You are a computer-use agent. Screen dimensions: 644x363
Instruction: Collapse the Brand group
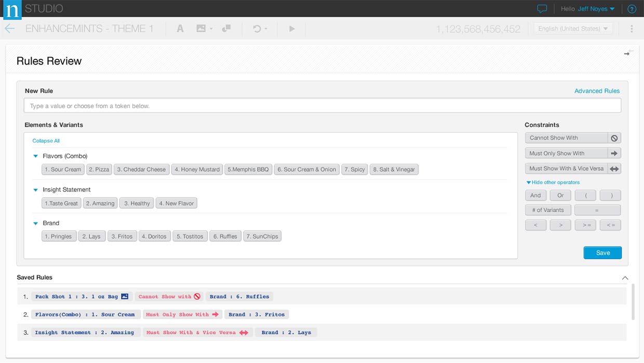[36, 223]
